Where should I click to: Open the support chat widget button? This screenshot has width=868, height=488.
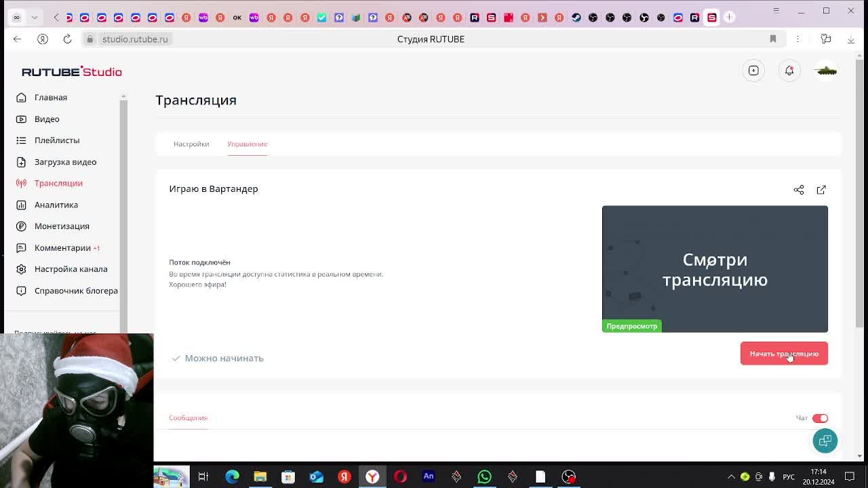coord(825,441)
